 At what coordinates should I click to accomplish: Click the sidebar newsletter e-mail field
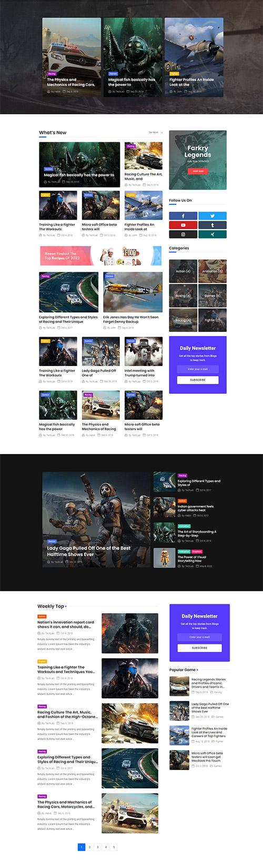[198, 369]
